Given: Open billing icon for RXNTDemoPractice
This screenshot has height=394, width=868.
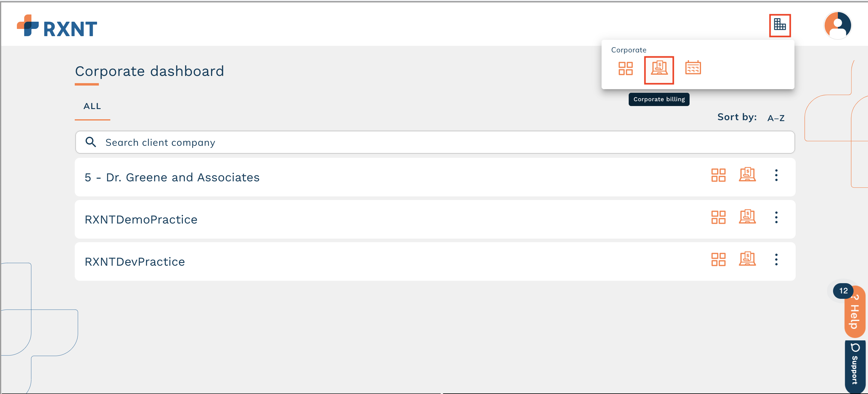Looking at the screenshot, I should point(747,217).
